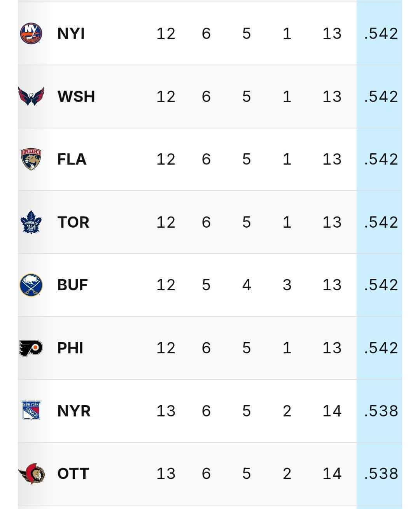Open the BUF team link
The height and width of the screenshot is (509, 420).
pyautogui.click(x=72, y=285)
